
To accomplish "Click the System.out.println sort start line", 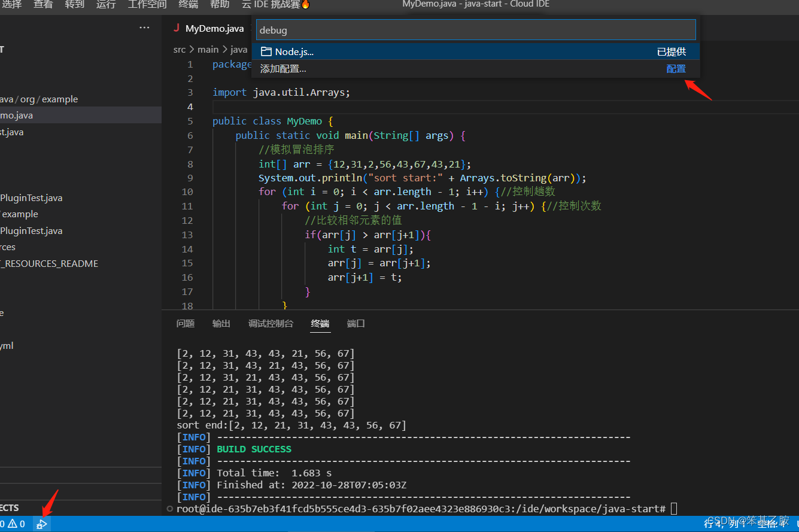I will pyautogui.click(x=422, y=178).
